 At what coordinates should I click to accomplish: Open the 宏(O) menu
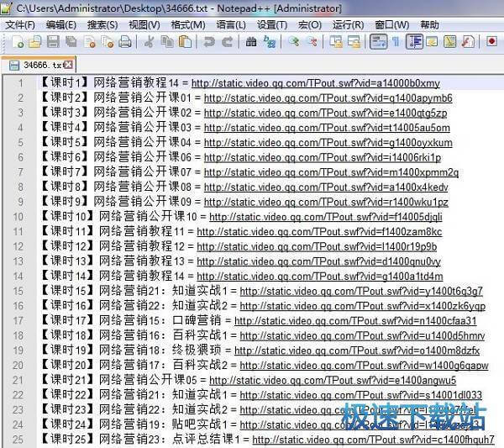309,24
